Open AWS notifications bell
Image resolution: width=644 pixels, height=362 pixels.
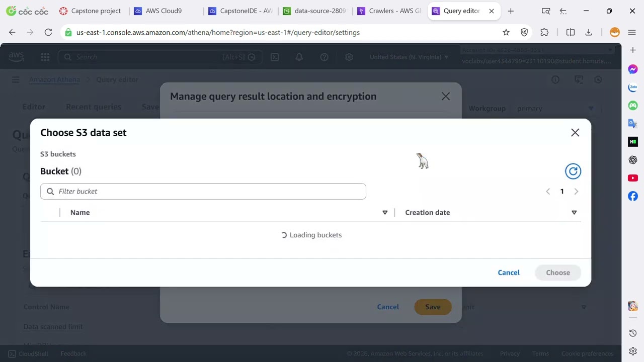pos(299,57)
